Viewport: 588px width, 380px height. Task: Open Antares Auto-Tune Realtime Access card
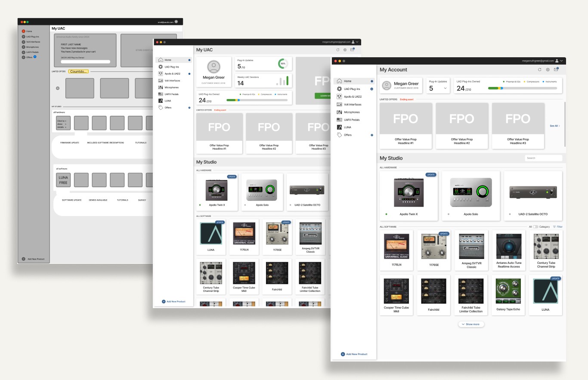(x=508, y=250)
